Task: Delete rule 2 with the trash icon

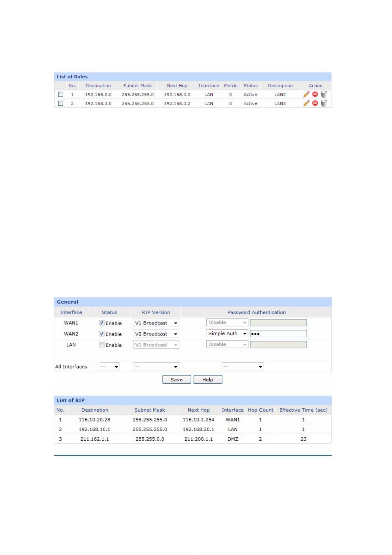Action: pos(324,103)
